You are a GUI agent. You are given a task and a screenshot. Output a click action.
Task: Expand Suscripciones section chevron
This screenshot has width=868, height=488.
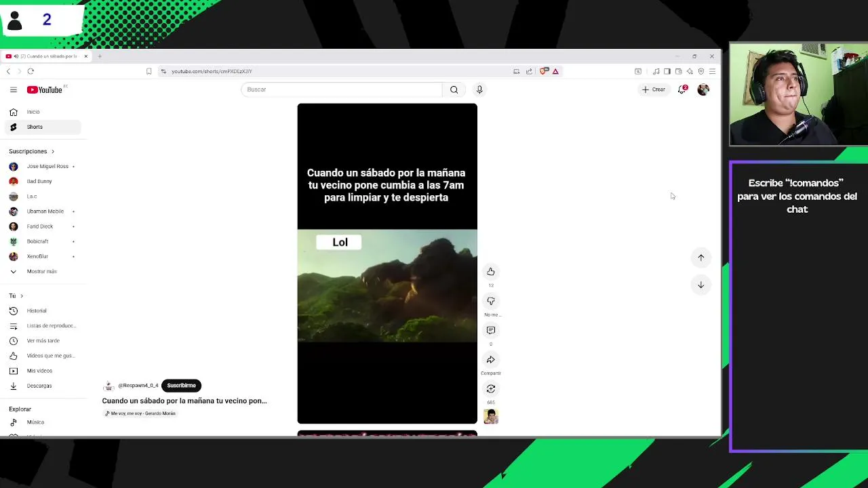[52, 151]
